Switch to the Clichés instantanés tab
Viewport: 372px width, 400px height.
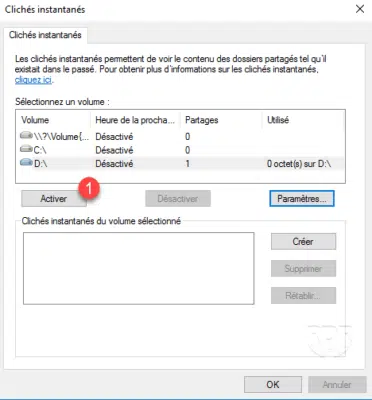(45, 35)
